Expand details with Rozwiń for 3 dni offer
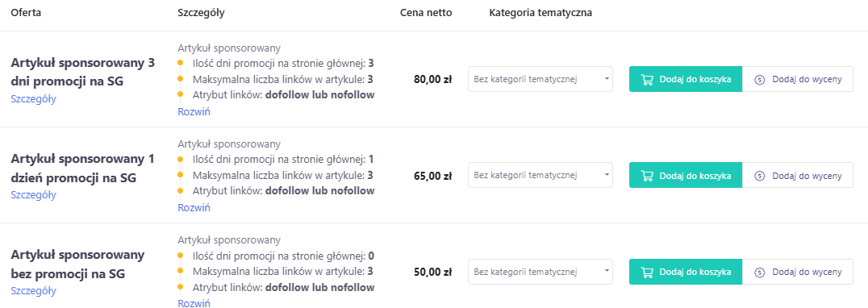 click(194, 112)
